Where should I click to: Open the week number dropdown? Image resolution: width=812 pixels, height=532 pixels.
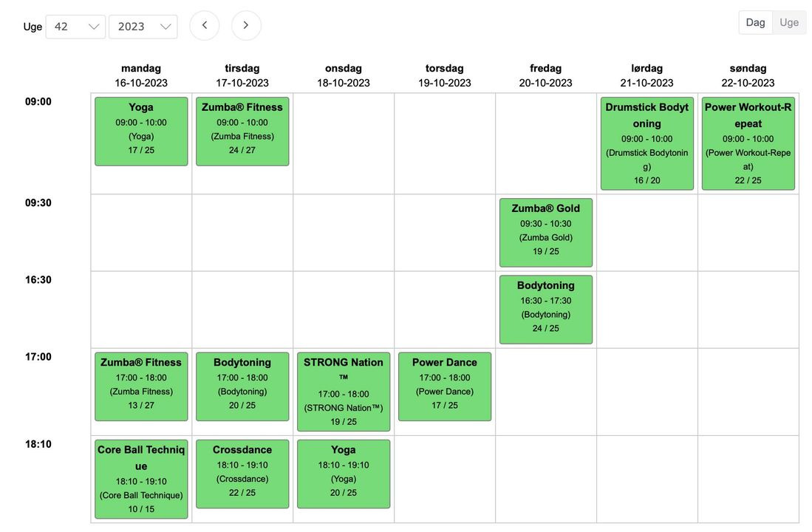(75, 27)
